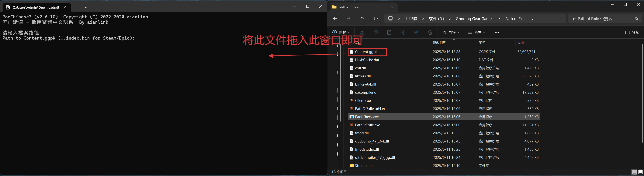This screenshot has width=644, height=176.
Task: Go up one folder level in File Explorer
Action: 362,19
